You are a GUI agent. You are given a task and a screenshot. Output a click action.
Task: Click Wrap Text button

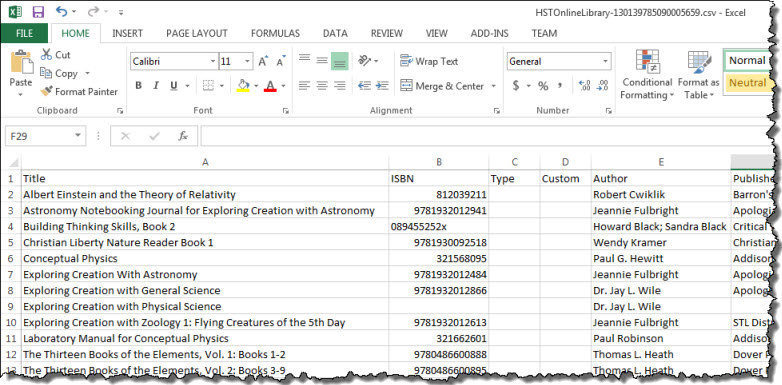[x=429, y=61]
